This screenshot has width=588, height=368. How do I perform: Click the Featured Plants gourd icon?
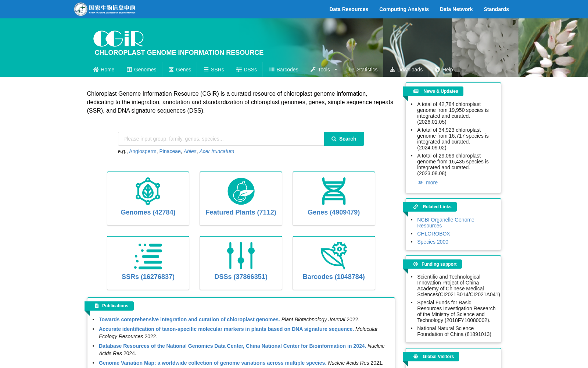click(x=241, y=191)
